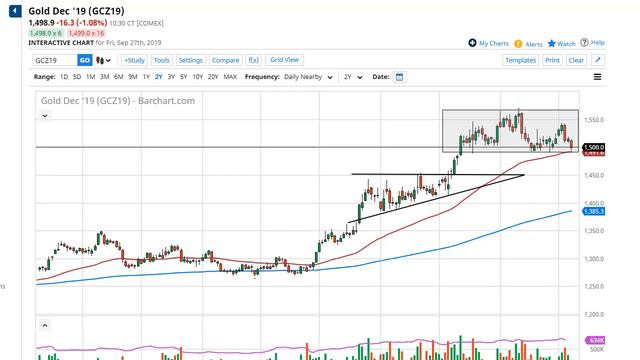Click the Alerts link text
This screenshot has height=360, width=640.
pos(533,44)
